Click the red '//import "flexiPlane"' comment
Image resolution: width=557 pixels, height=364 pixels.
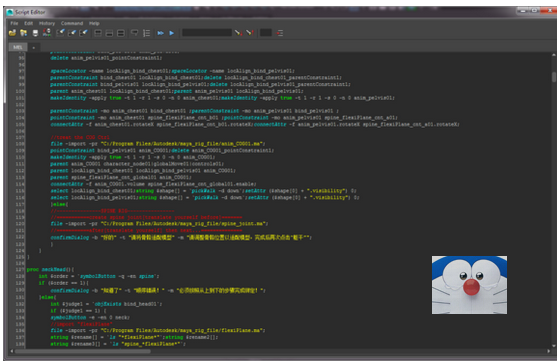point(81,324)
